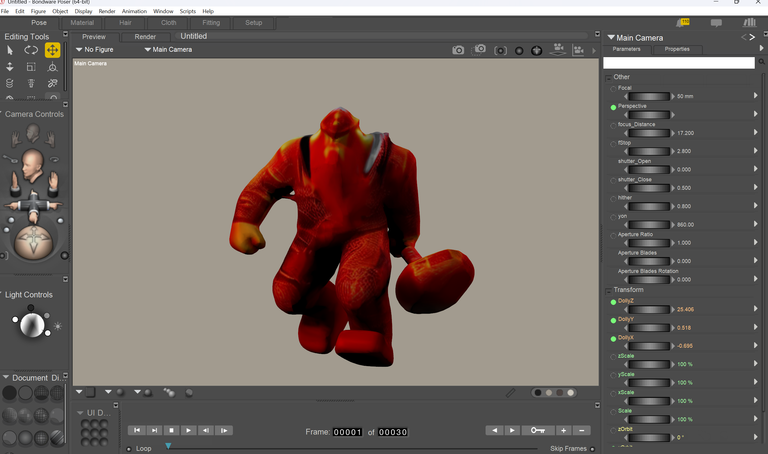
Task: Open notifications bell with 110 badge
Action: (x=682, y=23)
